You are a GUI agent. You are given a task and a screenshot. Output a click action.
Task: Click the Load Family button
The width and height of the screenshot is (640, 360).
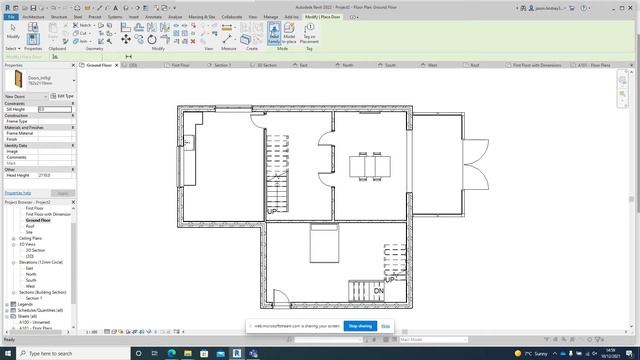pos(274,33)
